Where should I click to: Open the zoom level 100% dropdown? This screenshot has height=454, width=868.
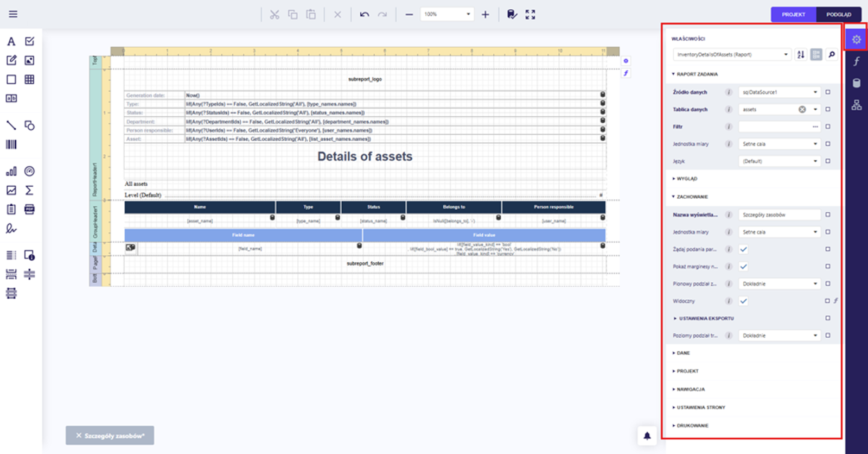(447, 14)
